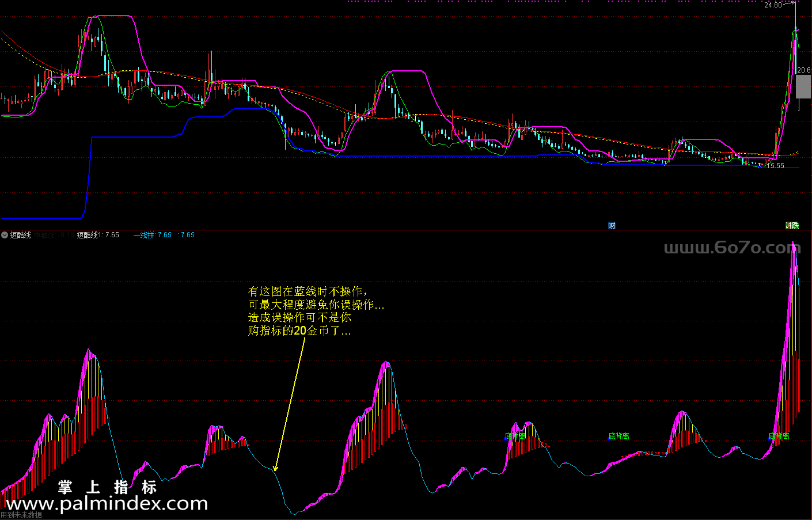Collapse the 短酷线 indicator panel arrow
The image size is (812, 520).
click(x=5, y=235)
